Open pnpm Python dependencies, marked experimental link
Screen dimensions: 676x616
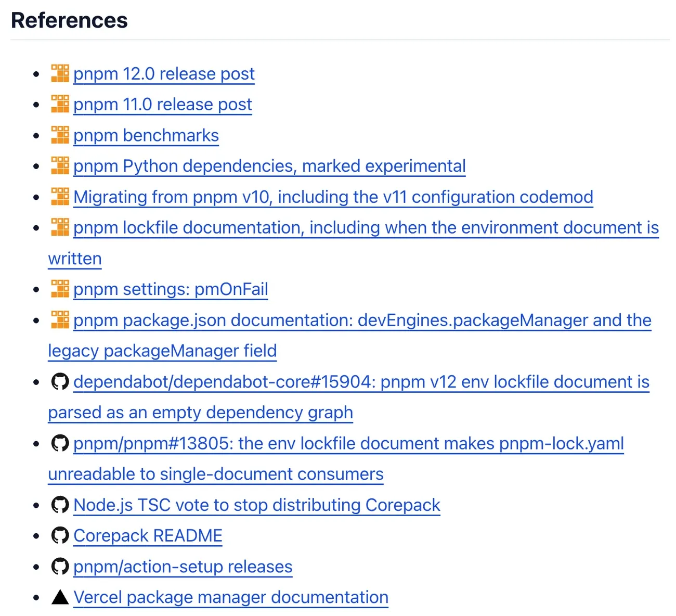pyautogui.click(x=269, y=166)
